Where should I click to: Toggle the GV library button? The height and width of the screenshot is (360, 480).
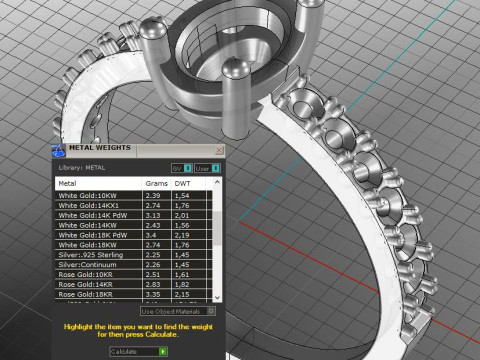(x=182, y=168)
